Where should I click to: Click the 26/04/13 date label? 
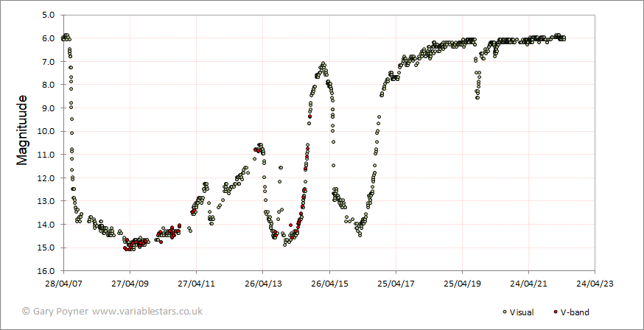tap(263, 284)
